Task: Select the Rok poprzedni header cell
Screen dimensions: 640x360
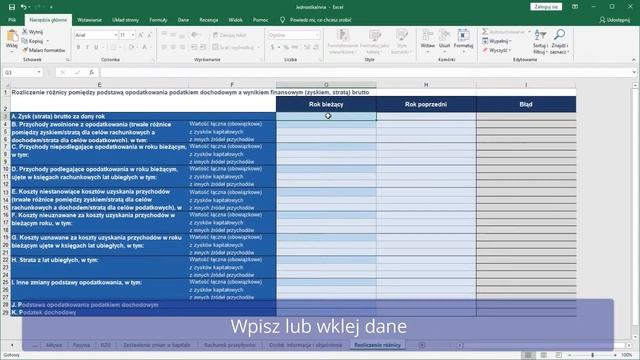Action: (x=426, y=104)
